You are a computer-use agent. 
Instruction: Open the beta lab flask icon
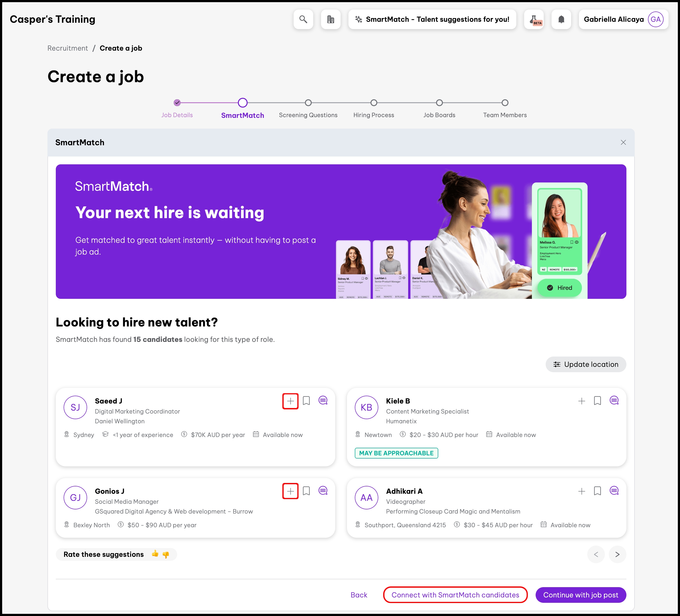[x=534, y=19]
